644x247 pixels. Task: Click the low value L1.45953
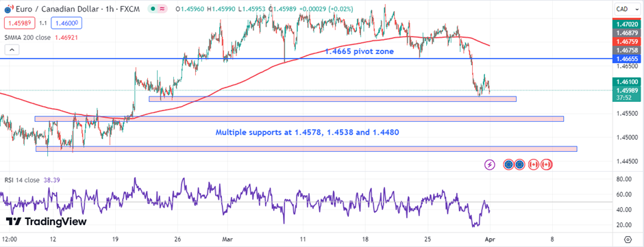(252, 9)
